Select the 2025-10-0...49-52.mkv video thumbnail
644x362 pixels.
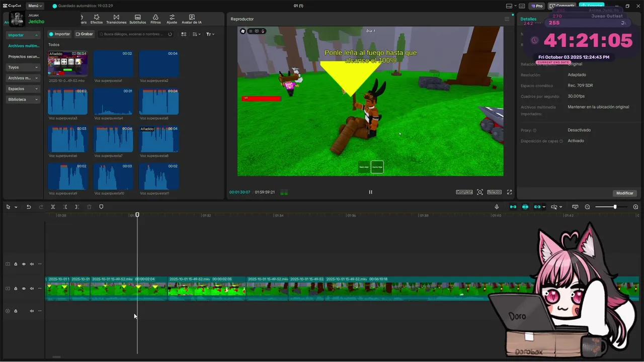[x=68, y=63]
